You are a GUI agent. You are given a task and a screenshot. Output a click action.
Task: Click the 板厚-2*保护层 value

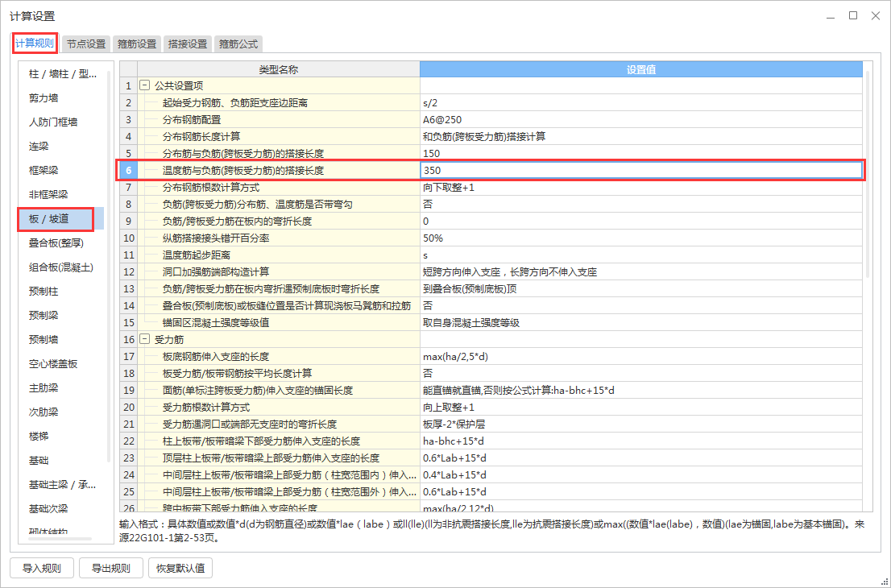coord(641,424)
